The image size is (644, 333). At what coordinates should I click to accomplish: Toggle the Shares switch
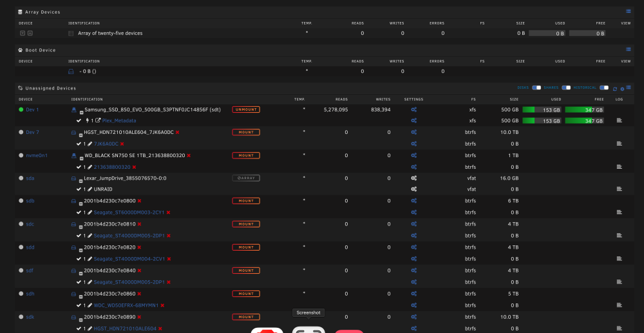tap(566, 88)
